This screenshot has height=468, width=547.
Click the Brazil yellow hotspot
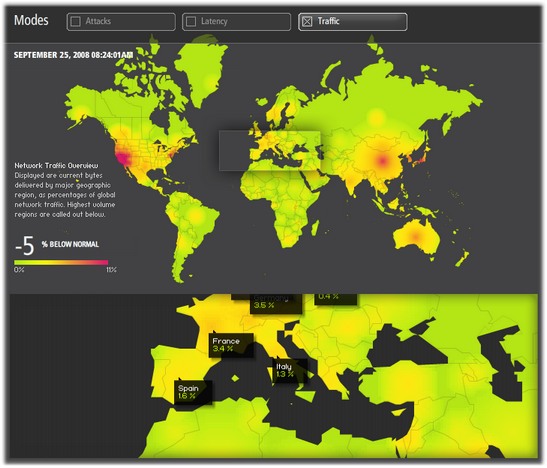(x=196, y=216)
